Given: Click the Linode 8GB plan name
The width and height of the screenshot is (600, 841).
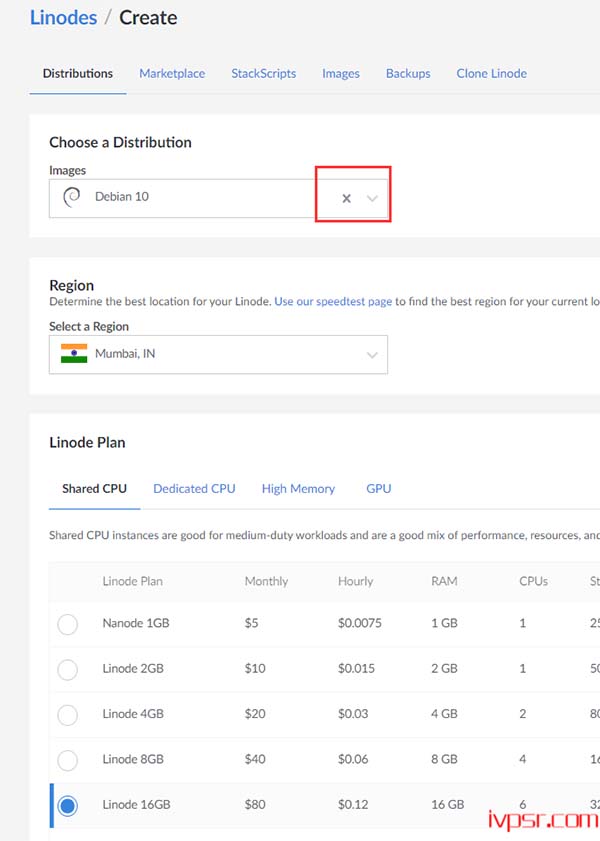Looking at the screenshot, I should pos(133,759).
